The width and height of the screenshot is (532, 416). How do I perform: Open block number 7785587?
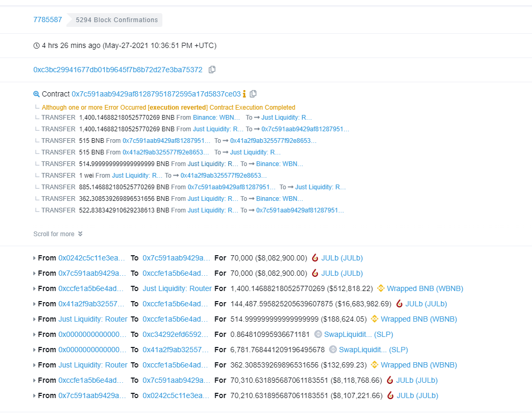click(x=47, y=20)
